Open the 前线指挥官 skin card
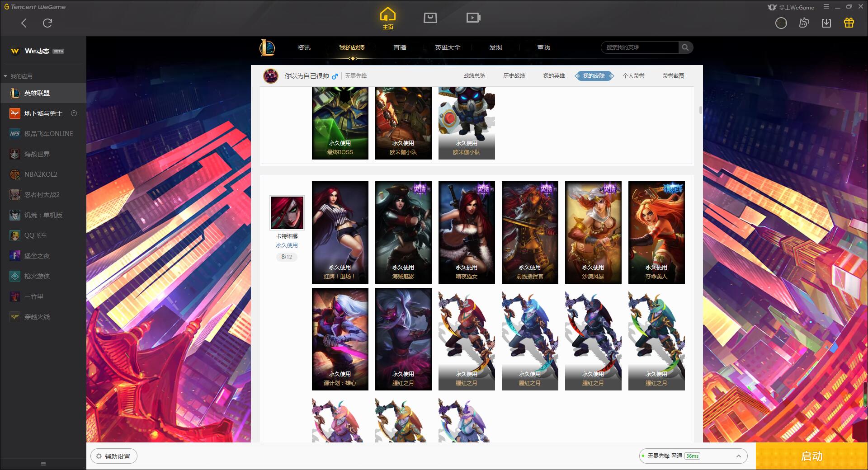 pyautogui.click(x=530, y=232)
